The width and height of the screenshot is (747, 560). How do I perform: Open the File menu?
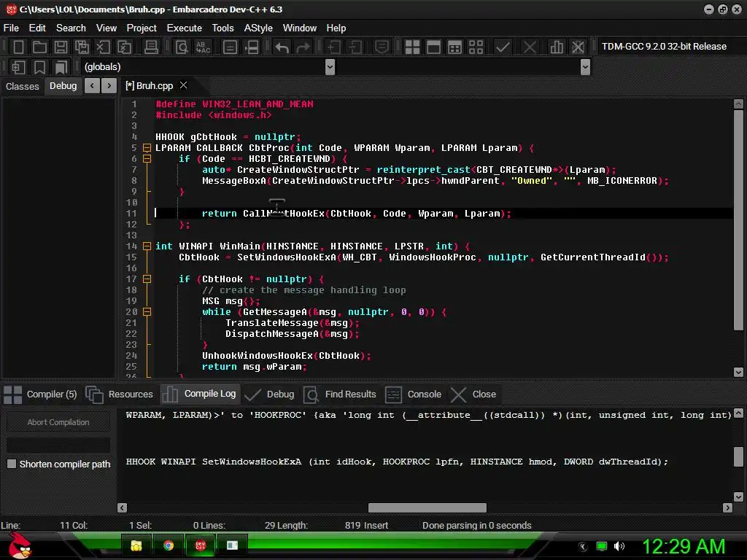click(x=11, y=28)
